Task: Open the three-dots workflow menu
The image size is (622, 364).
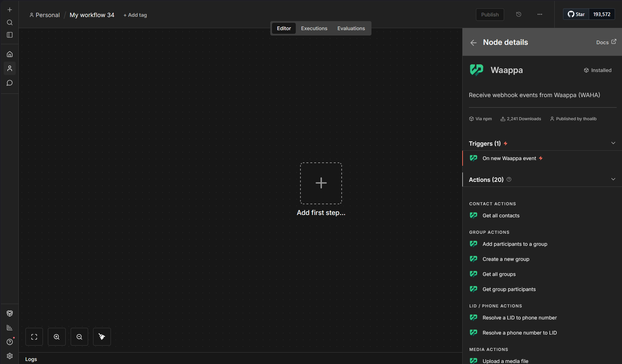Action: pos(540,14)
